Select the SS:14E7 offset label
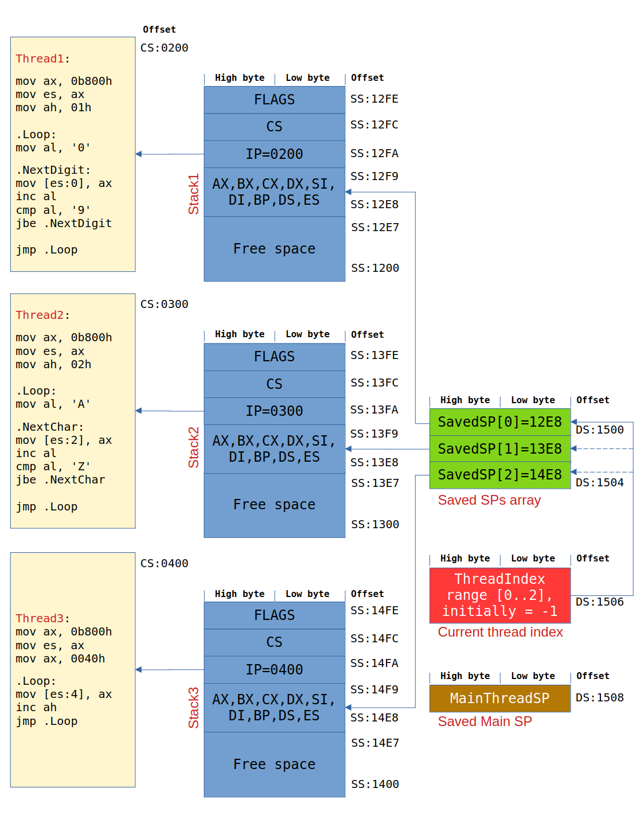 (x=375, y=743)
